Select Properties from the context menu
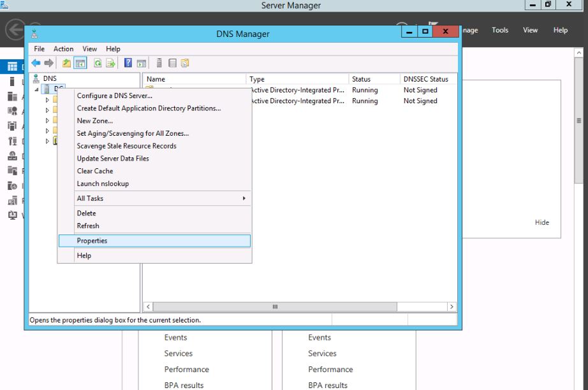The height and width of the screenshot is (390, 588). coord(154,240)
